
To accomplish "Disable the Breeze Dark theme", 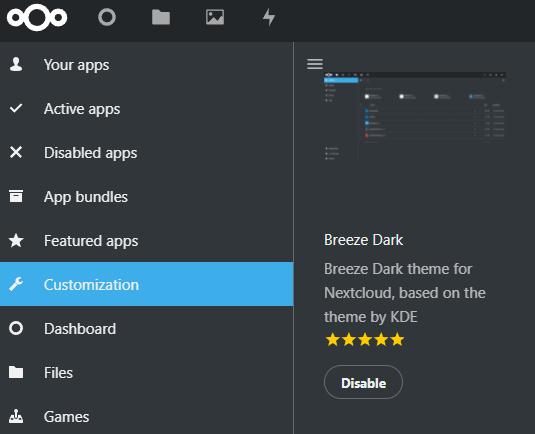I will (363, 382).
